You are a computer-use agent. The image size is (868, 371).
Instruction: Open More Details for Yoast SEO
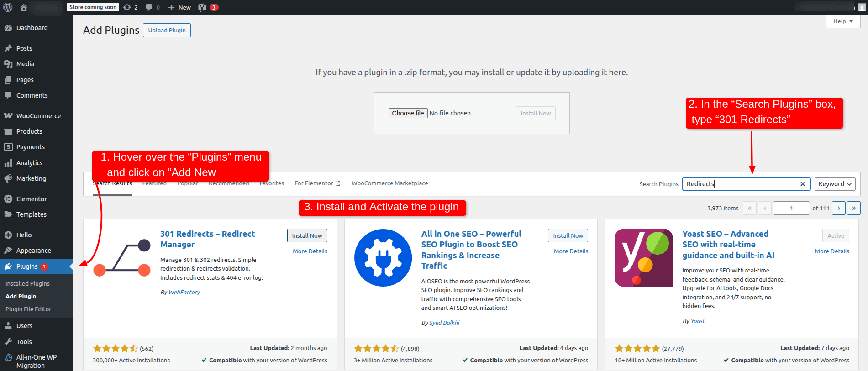tap(832, 251)
